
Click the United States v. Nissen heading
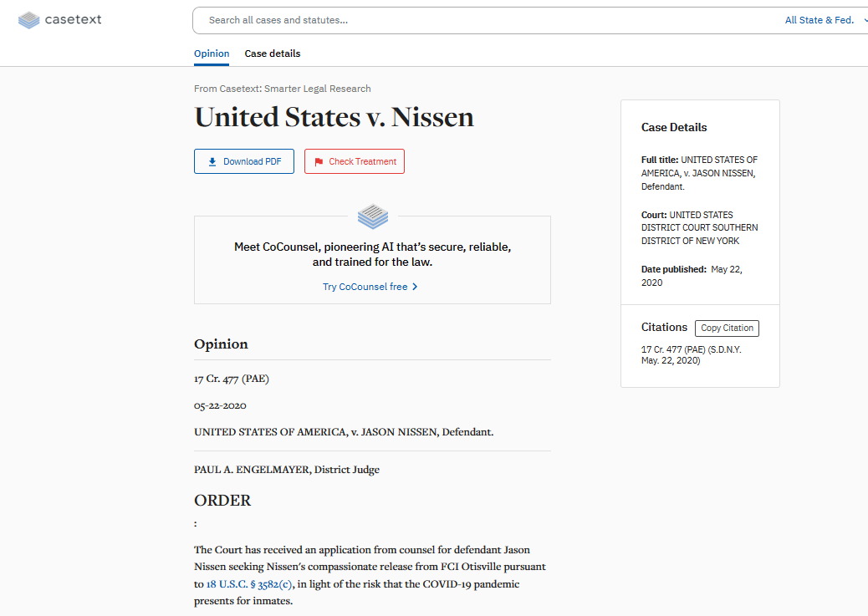click(334, 117)
